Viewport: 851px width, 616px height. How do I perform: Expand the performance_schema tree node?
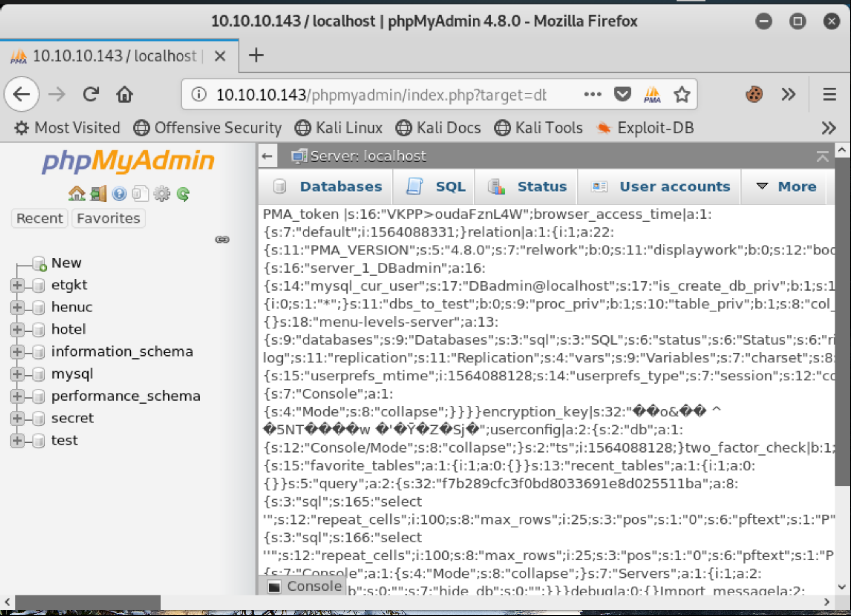pyautogui.click(x=17, y=396)
